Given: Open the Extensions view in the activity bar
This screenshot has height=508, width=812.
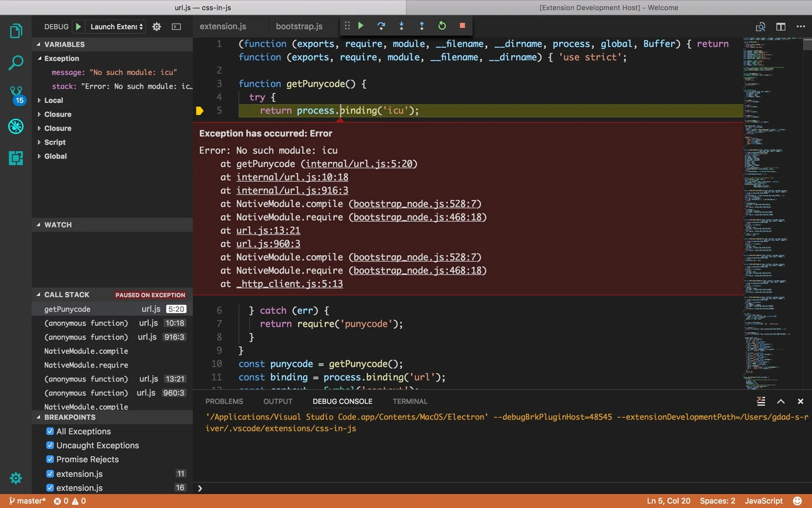Looking at the screenshot, I should coord(16,158).
